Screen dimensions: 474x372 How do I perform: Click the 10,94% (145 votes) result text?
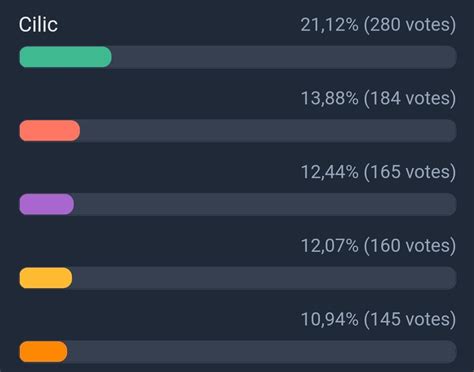point(378,320)
